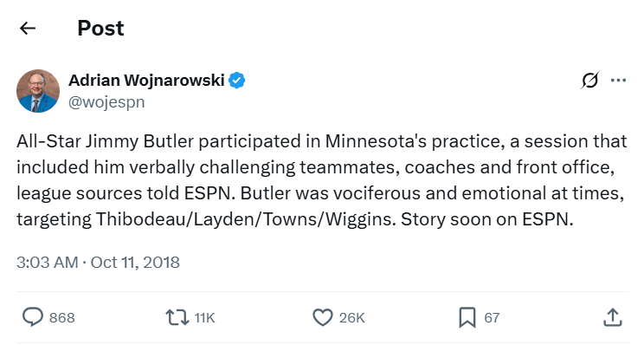Image resolution: width=644 pixels, height=345 pixels.
Task: Open the 3:03 AM timestamp link
Action: [x=48, y=263]
